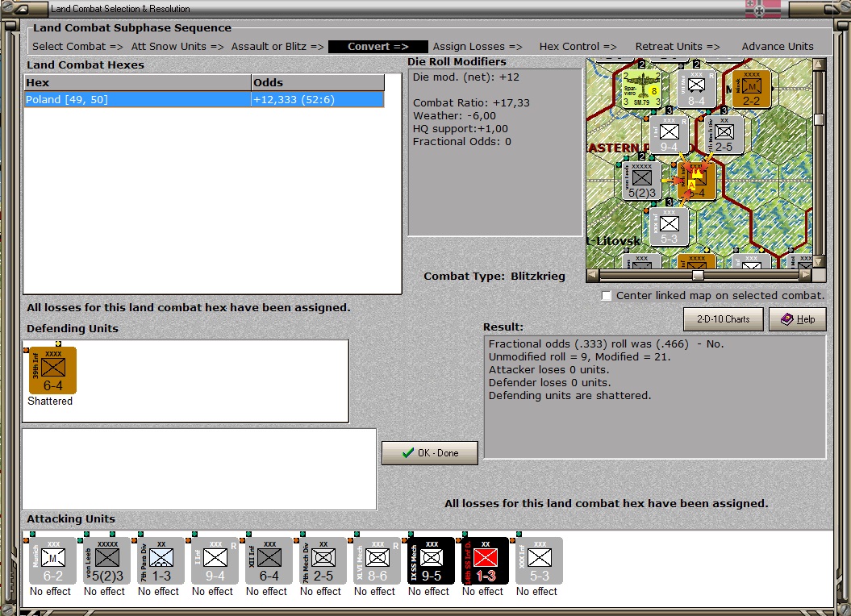This screenshot has width=851, height=616.
Task: Open the 2-D-10 Charts
Action: [723, 319]
